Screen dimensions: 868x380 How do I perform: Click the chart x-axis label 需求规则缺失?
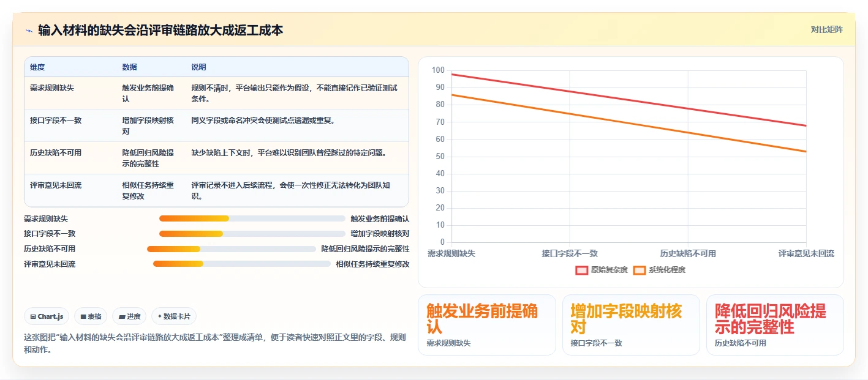tap(451, 253)
